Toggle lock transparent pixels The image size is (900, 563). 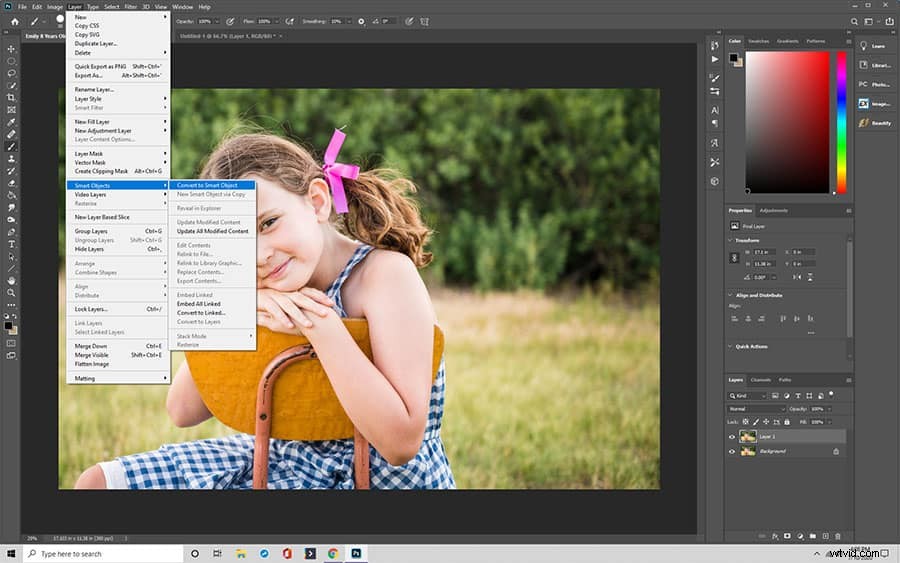pos(746,422)
